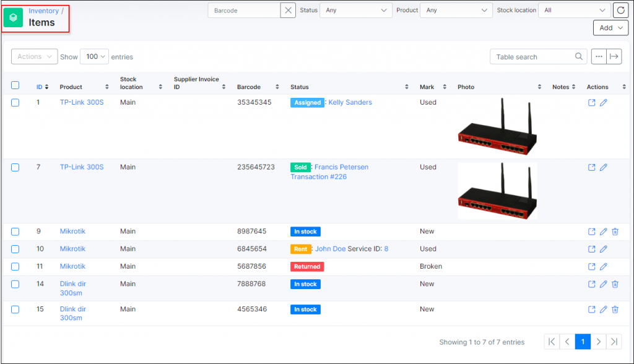634x364 pixels.
Task: Expand the Product filter dropdown
Action: tap(456, 10)
